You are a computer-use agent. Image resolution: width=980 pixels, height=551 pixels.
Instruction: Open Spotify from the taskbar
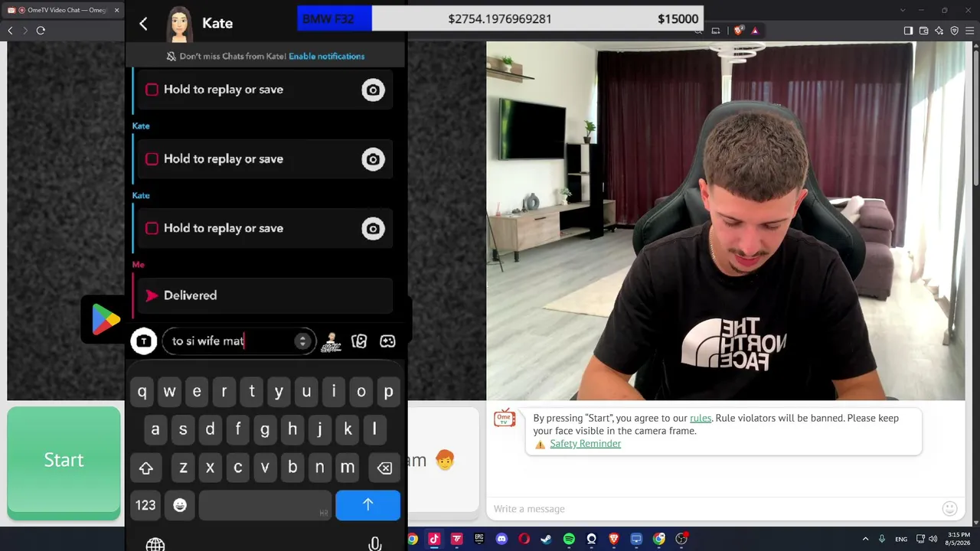pyautogui.click(x=569, y=539)
